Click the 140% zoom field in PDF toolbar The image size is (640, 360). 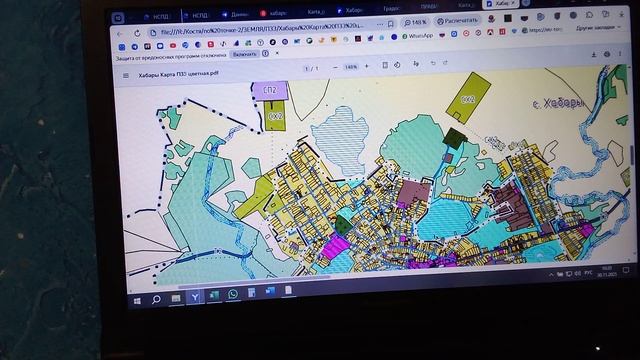(x=351, y=67)
